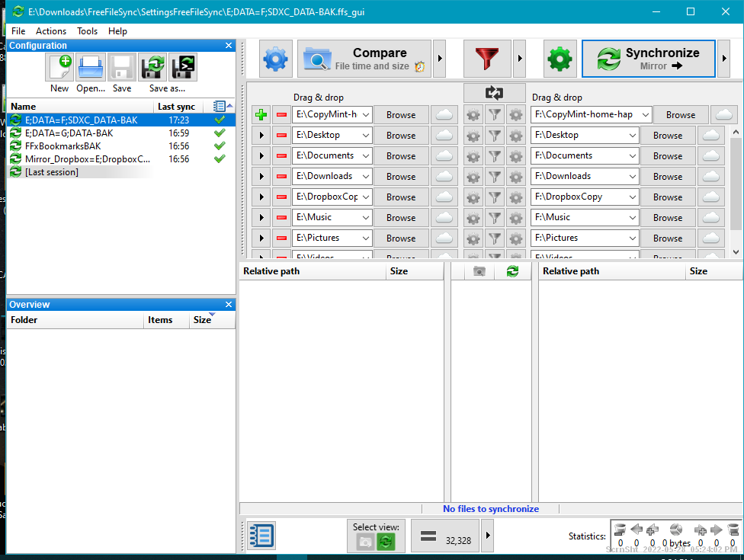This screenshot has width=744, height=560.
Task: Open cloud access for F:\CopyMint right folder
Action: (724, 115)
